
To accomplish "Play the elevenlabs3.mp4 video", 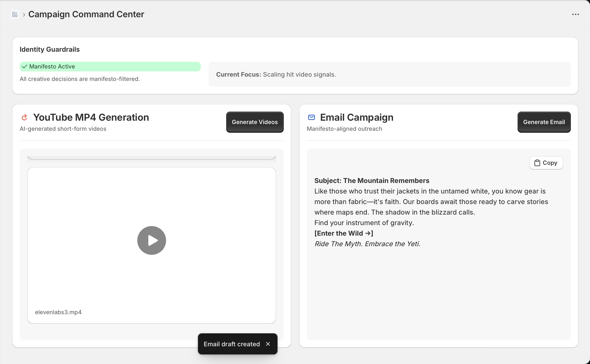I will click(151, 240).
